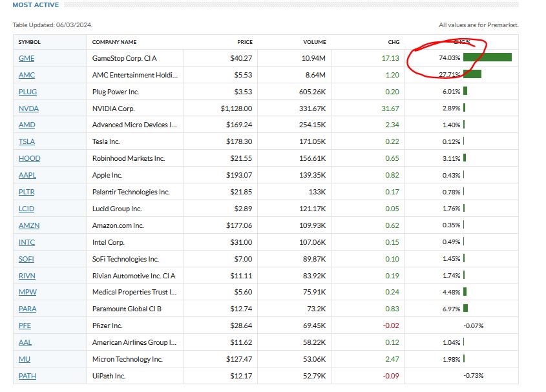Image resolution: width=546 pixels, height=392 pixels.
Task: Open the AMZN ticker link
Action: [x=29, y=225]
